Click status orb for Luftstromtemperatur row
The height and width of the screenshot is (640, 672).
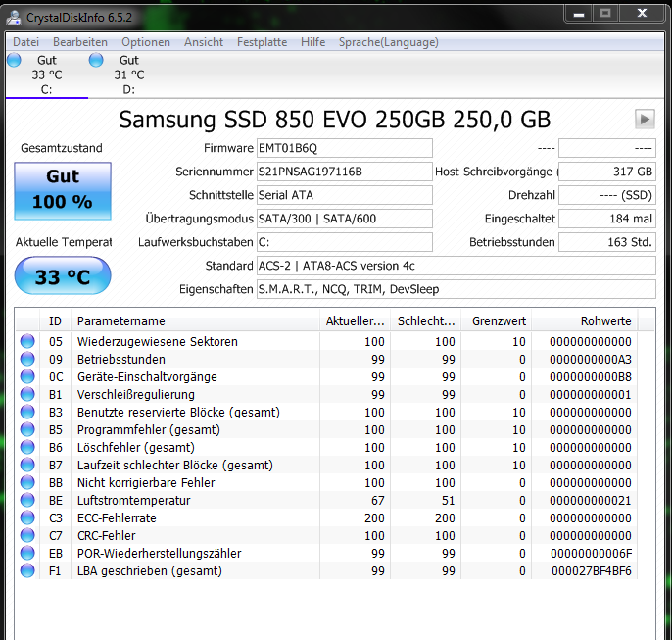tap(27, 500)
